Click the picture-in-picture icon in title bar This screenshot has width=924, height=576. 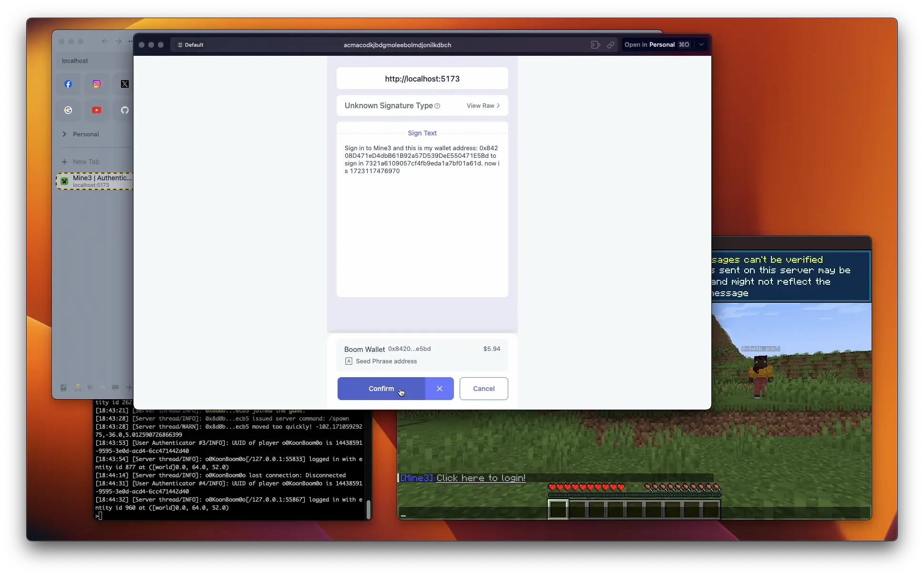[595, 45]
